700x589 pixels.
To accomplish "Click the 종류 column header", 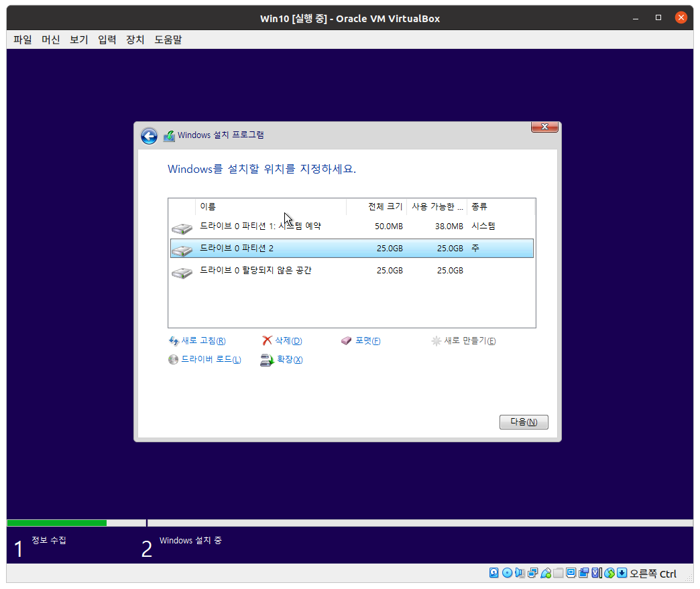I will (x=500, y=206).
